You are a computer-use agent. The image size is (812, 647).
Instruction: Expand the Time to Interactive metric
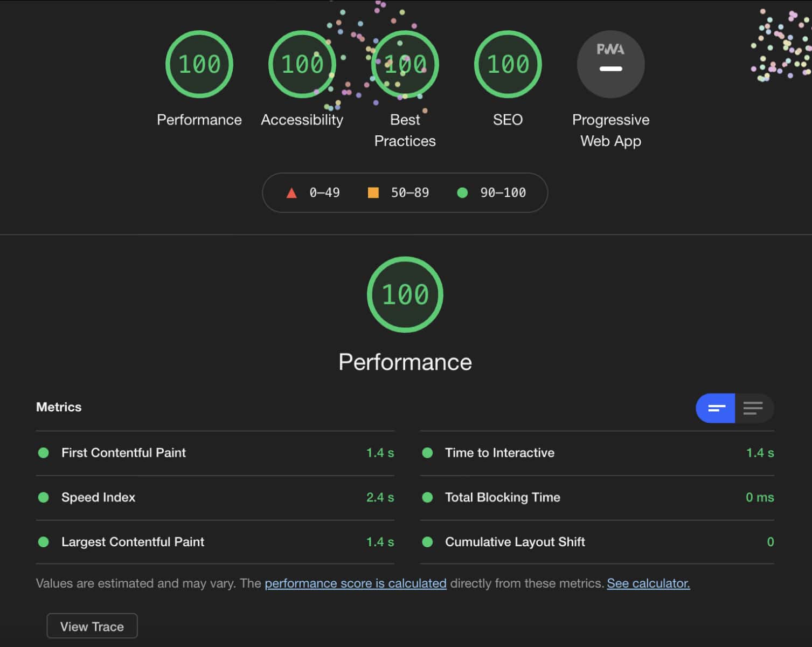(499, 453)
